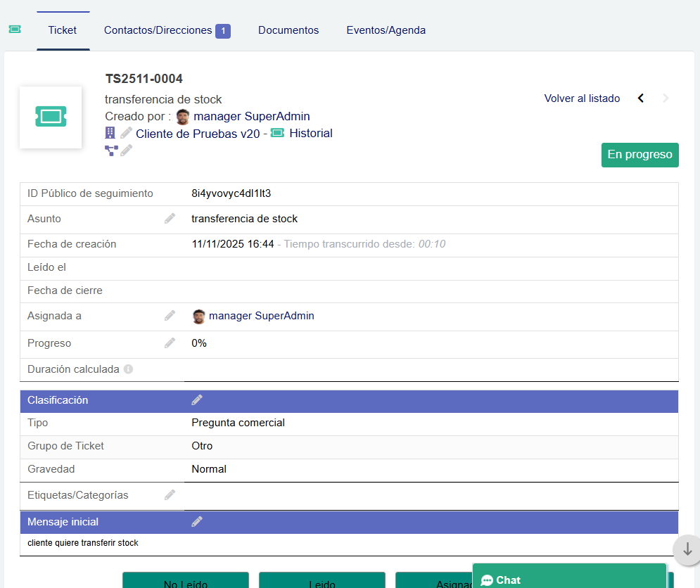Click the ticket icon in the top navbar
This screenshot has width=700, height=588.
(x=15, y=30)
